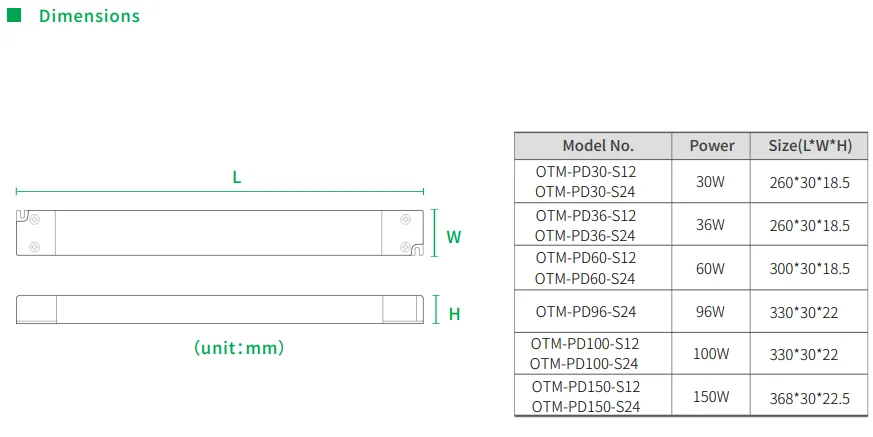Click the Dimensions heading text
The image size is (873, 437).
(x=89, y=16)
